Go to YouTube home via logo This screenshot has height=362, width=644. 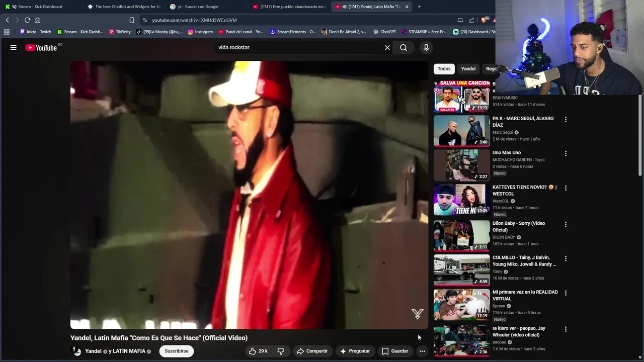pyautogui.click(x=41, y=48)
